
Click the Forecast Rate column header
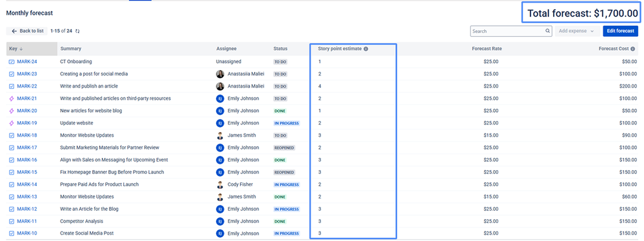487,48
